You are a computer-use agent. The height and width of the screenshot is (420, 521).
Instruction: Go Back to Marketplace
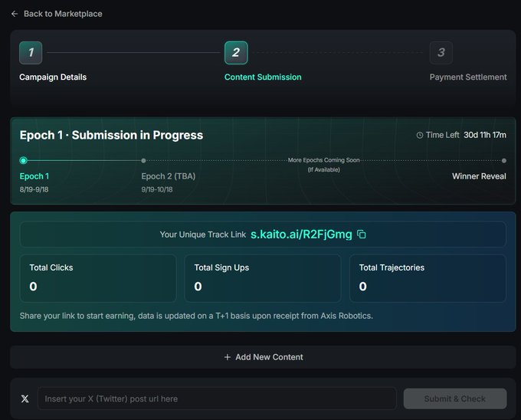[x=63, y=14]
